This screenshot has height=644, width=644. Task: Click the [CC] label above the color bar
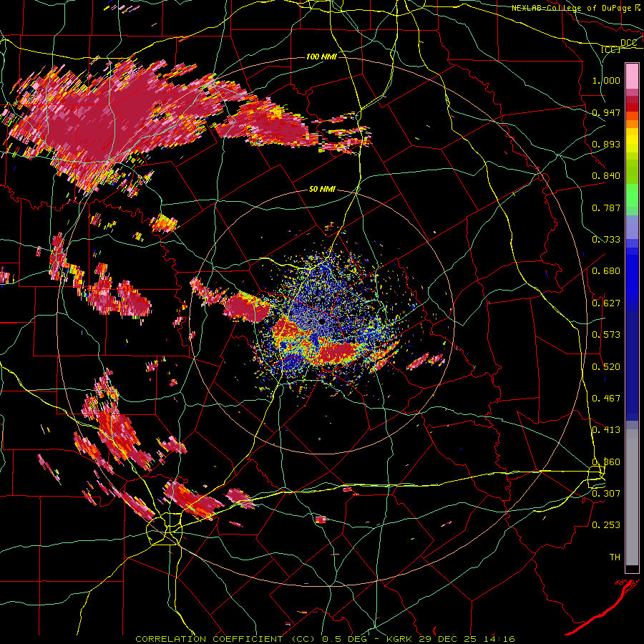(x=610, y=49)
